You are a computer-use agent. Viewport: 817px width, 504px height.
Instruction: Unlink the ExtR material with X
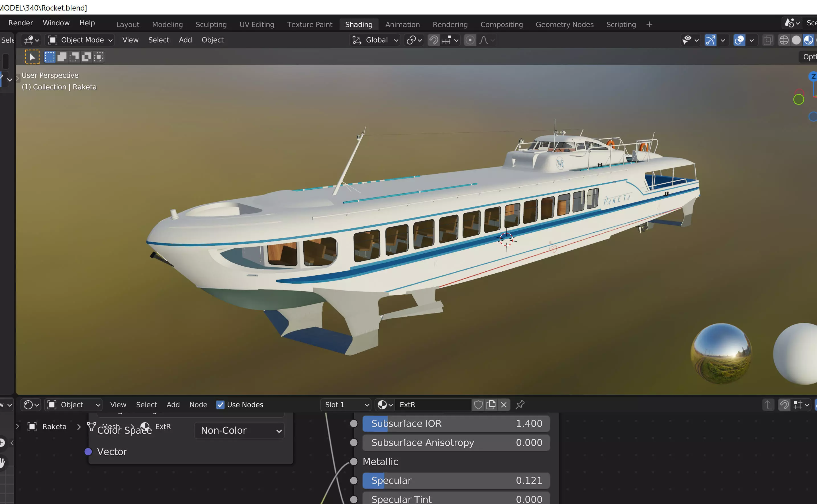[x=504, y=405]
